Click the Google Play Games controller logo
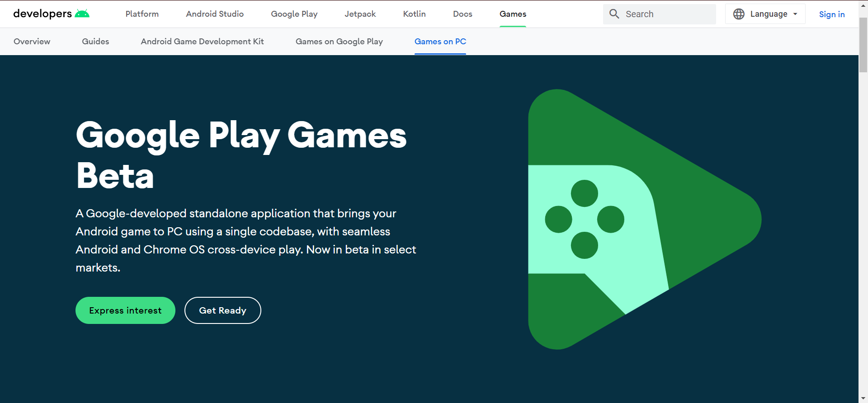This screenshot has height=403, width=868. [x=645, y=219]
